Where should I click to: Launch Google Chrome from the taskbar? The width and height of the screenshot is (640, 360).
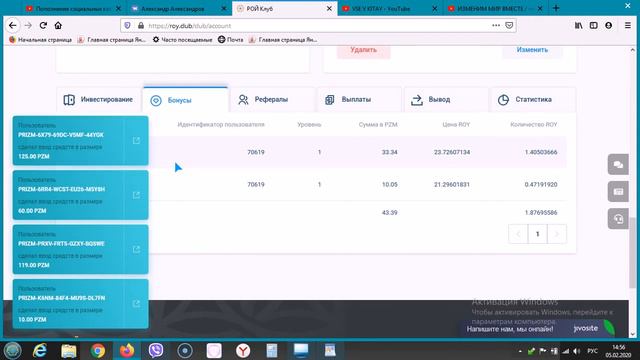pyautogui.click(x=98, y=350)
